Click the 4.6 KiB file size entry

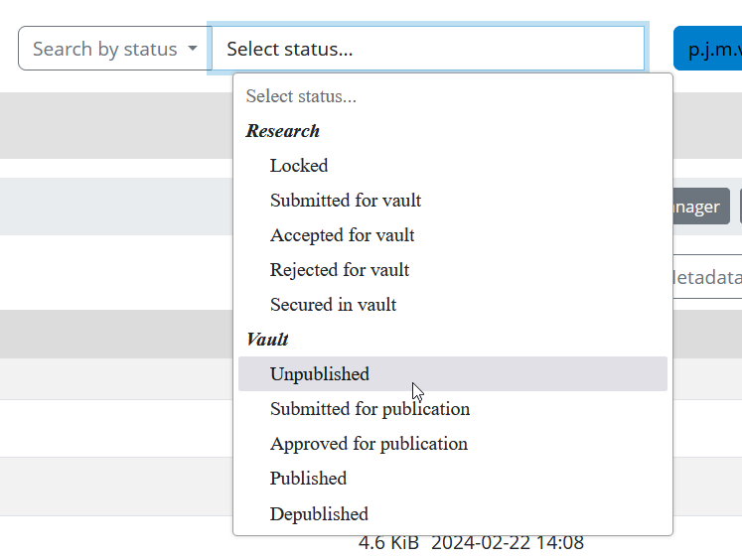(x=388, y=543)
